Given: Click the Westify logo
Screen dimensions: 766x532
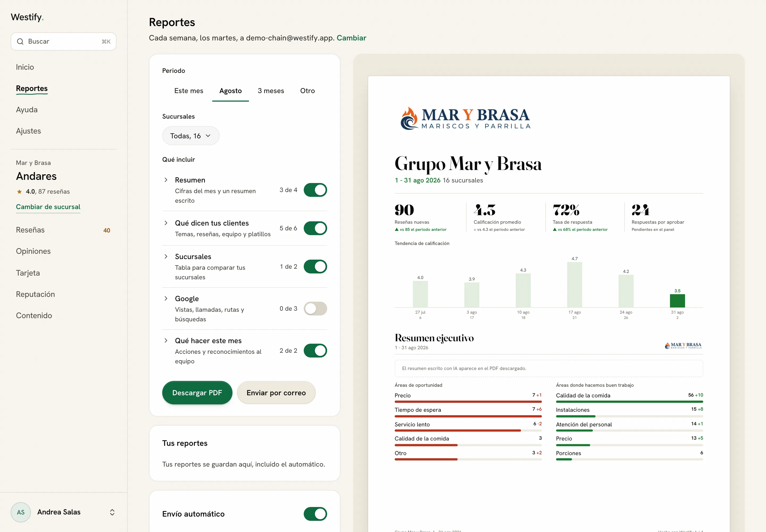Looking at the screenshot, I should pos(27,17).
